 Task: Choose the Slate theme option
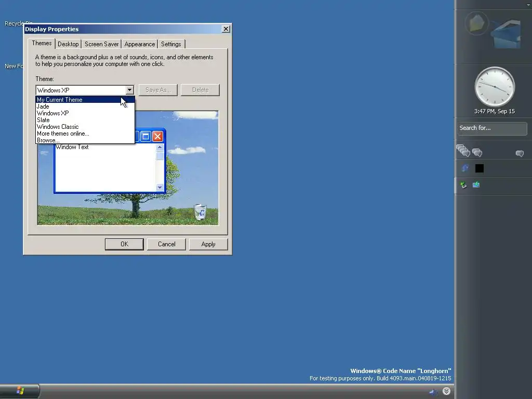tap(85, 120)
